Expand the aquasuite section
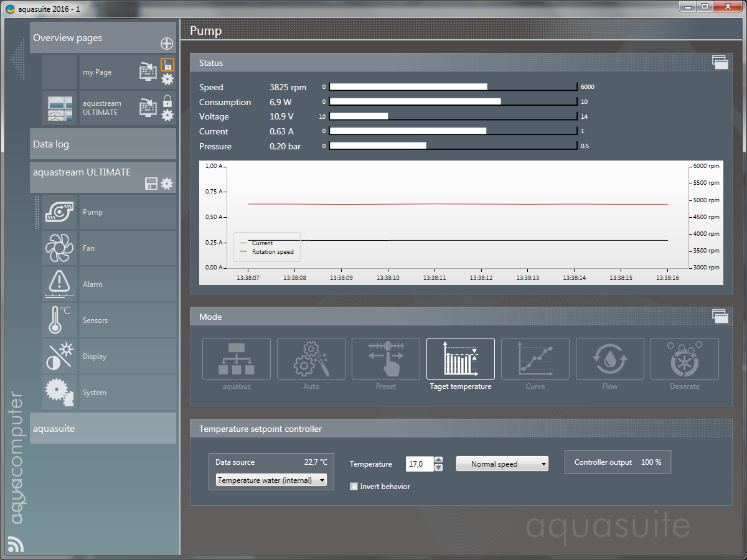This screenshot has height=560, width=747. coord(103,429)
